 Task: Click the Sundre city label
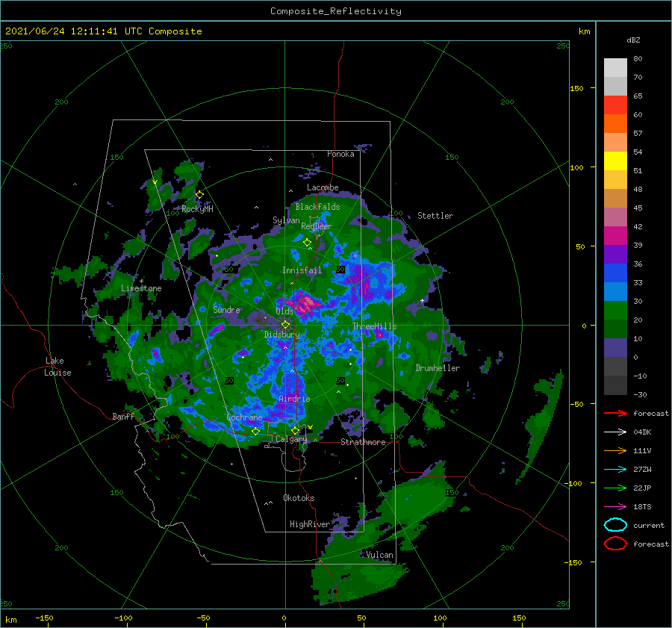coord(226,309)
